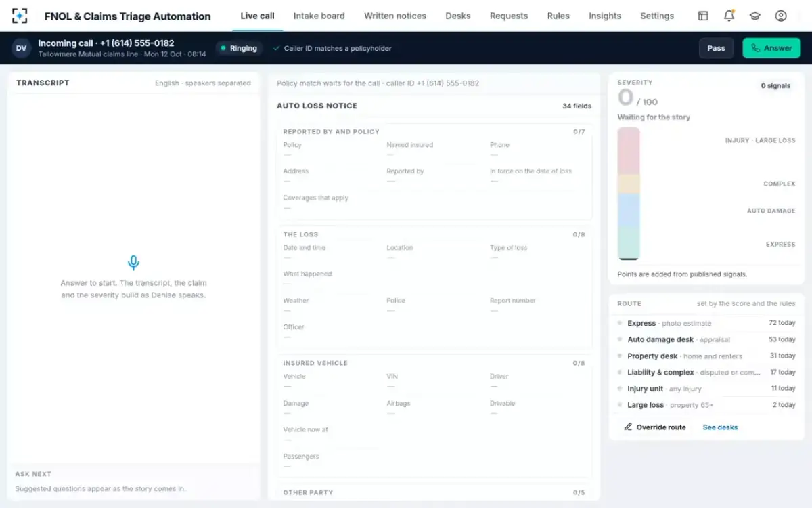Click the Officer field

pyautogui.click(x=331, y=332)
